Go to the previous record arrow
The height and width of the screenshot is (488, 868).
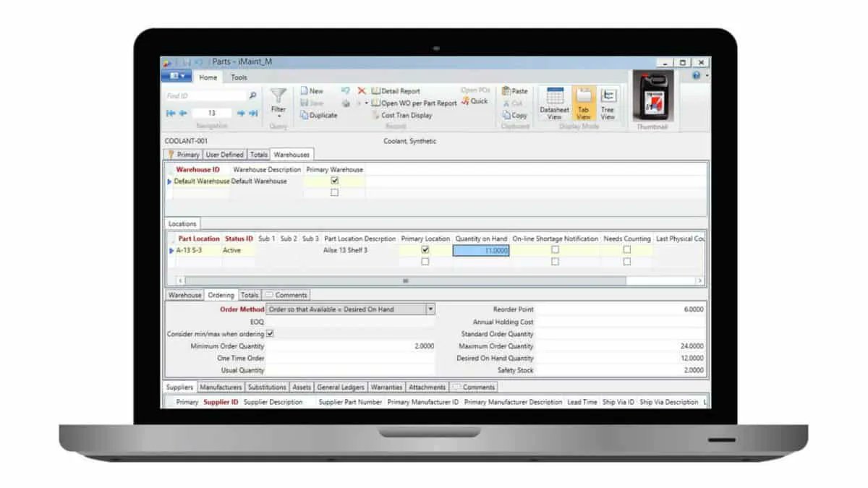point(183,113)
